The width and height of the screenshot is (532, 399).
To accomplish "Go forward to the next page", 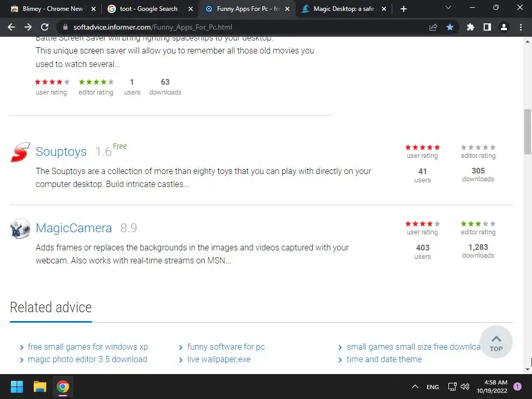I will click(28, 27).
